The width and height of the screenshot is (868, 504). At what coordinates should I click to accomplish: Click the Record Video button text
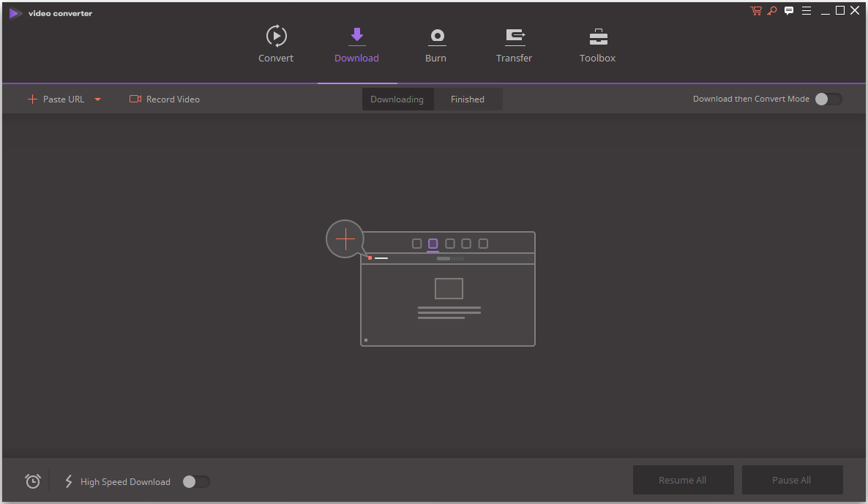[173, 99]
